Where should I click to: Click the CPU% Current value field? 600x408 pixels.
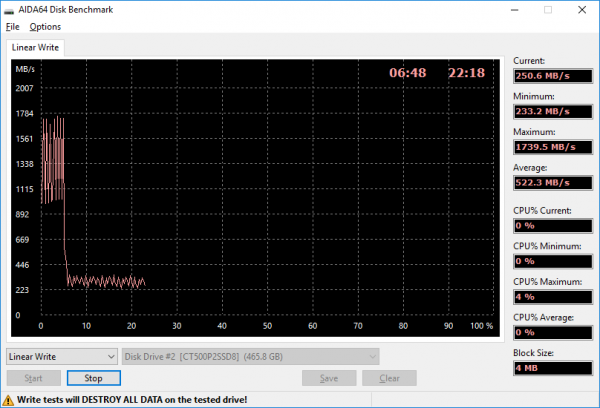(x=553, y=226)
